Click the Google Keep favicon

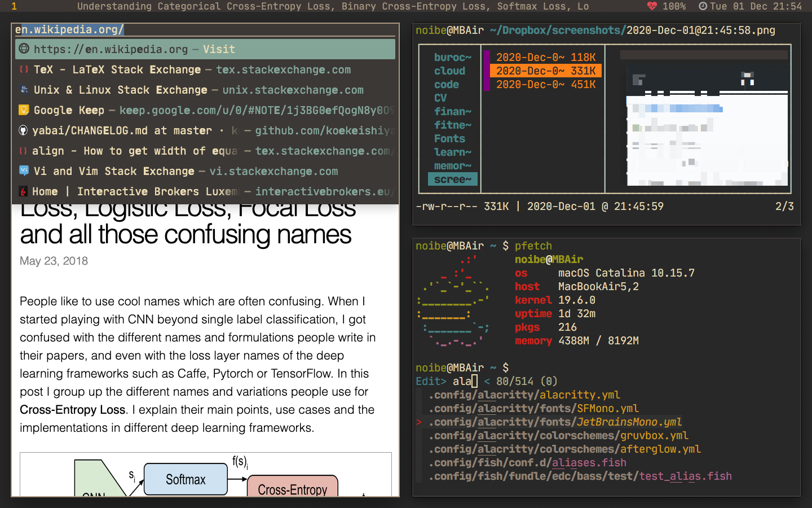[24, 110]
